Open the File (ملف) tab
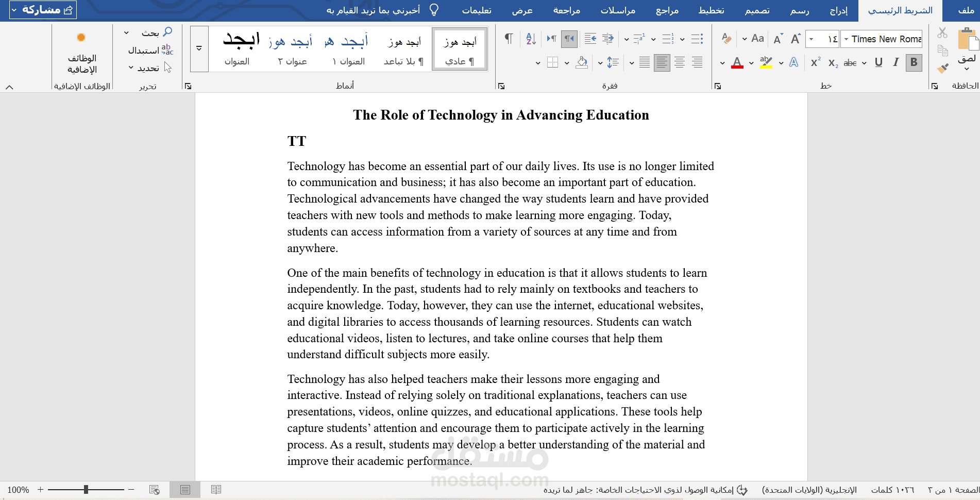 (x=966, y=10)
